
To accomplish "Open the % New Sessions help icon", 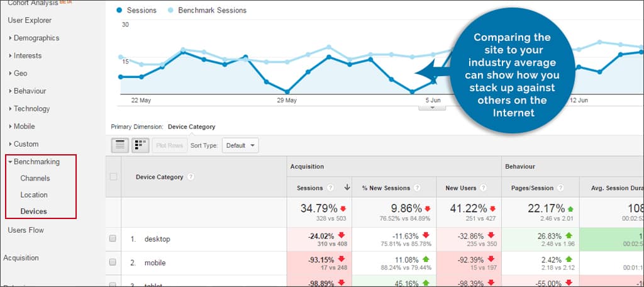I will [418, 188].
